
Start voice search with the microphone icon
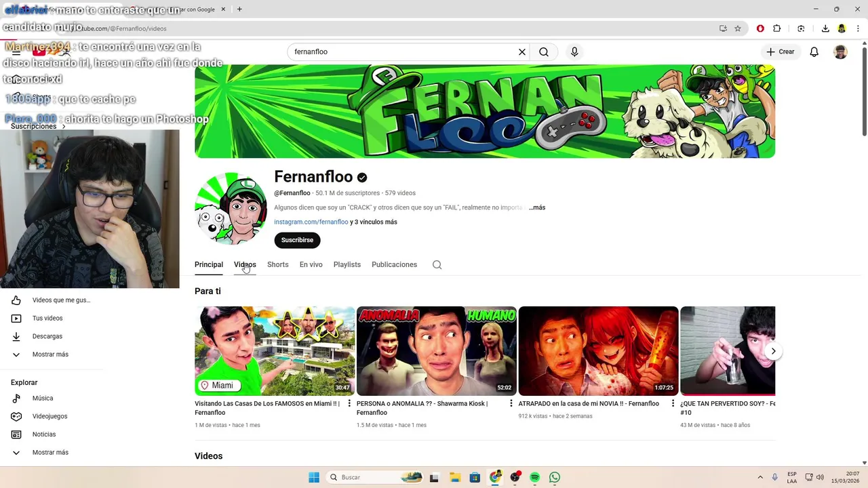pos(574,52)
